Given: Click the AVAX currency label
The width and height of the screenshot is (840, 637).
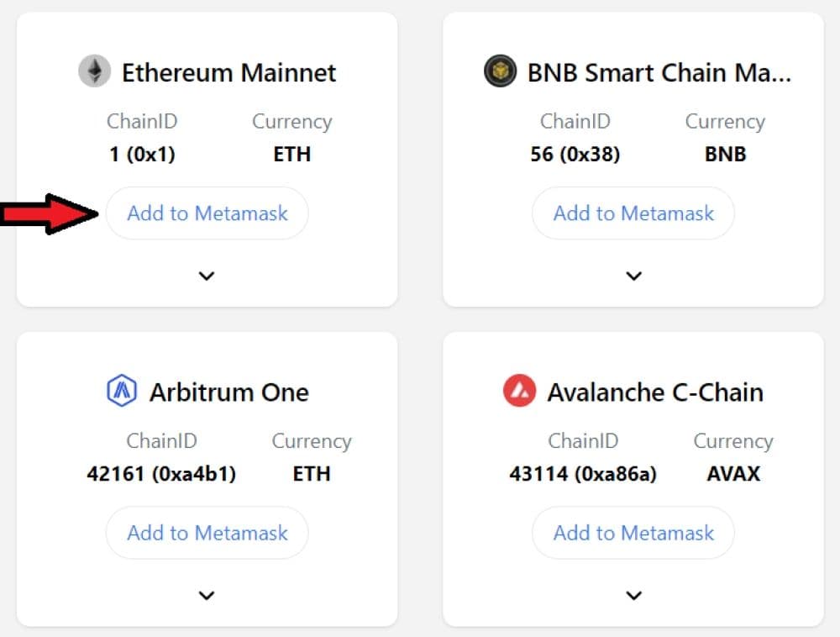Looking at the screenshot, I should (x=733, y=474).
